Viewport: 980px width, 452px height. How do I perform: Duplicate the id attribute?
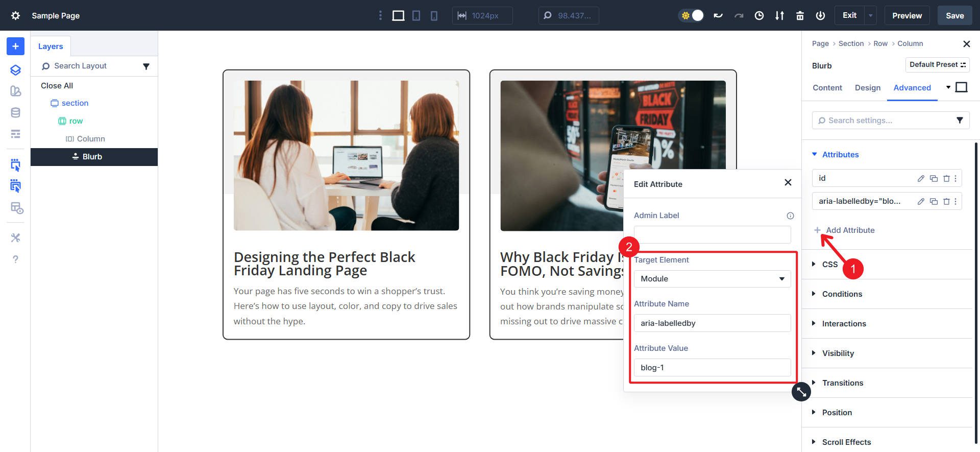[934, 178]
